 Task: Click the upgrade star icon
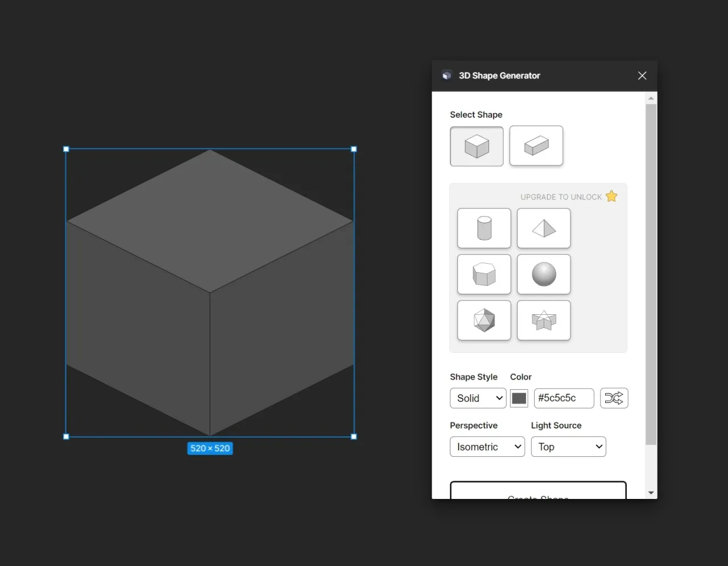click(x=611, y=196)
